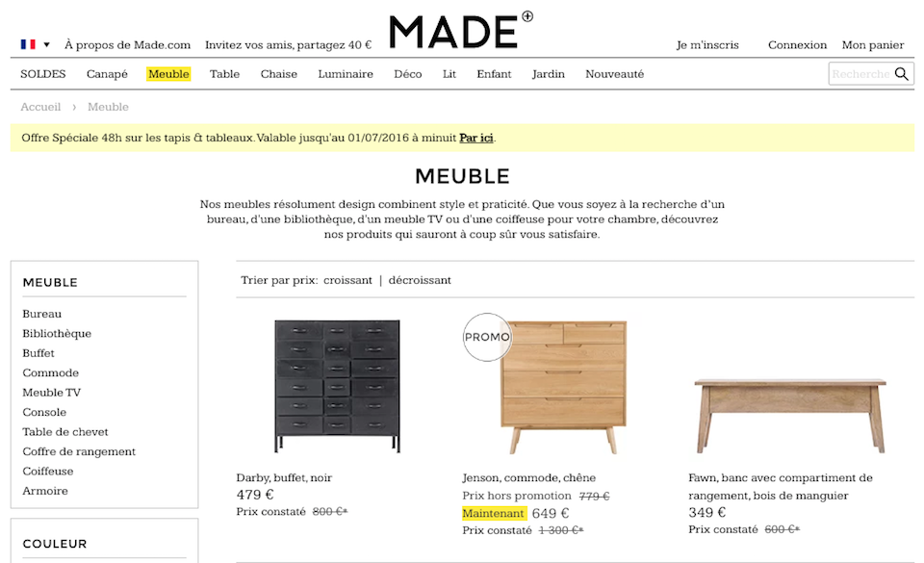
Task: Open the Canapé menu
Action: (107, 74)
